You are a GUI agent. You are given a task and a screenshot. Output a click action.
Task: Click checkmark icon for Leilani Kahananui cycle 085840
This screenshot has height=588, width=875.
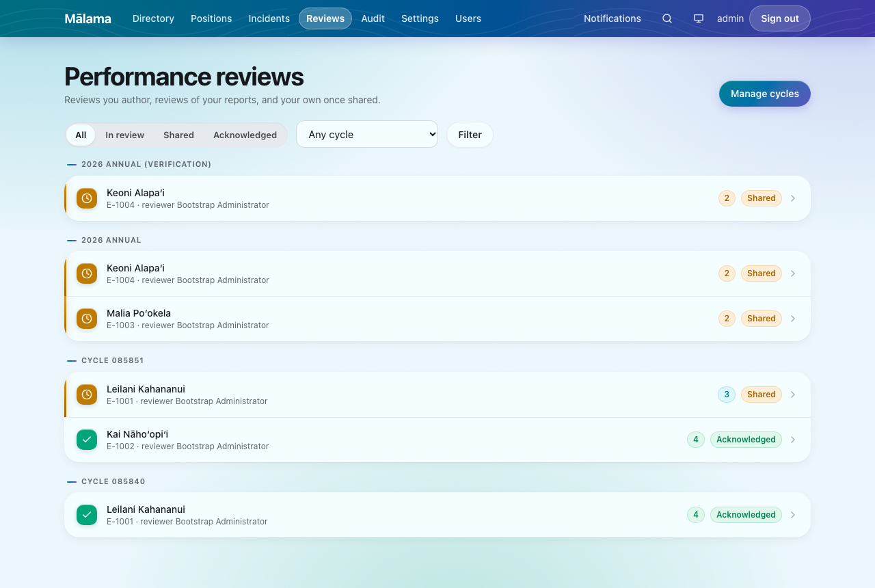click(87, 515)
